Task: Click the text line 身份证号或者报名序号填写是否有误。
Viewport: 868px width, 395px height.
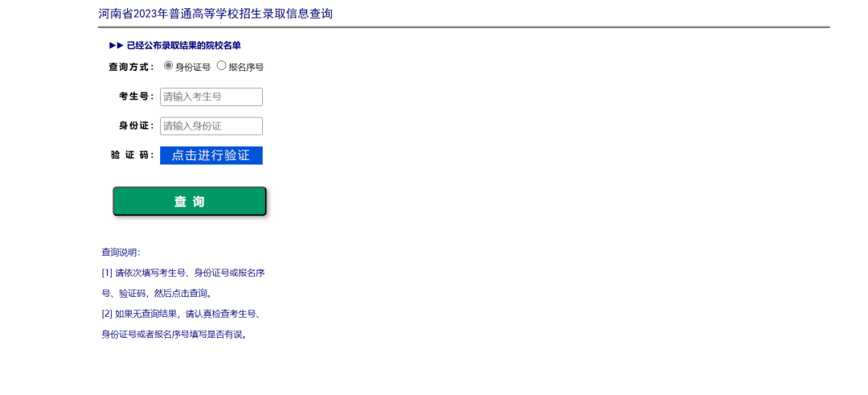Action: pyautogui.click(x=174, y=335)
